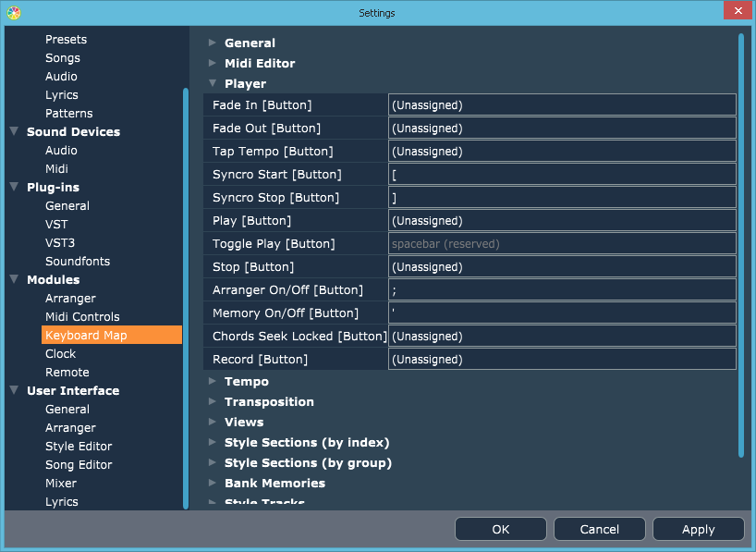Click the Record [Button] assignment field
Viewport: 756px width, 552px height.
562,360
